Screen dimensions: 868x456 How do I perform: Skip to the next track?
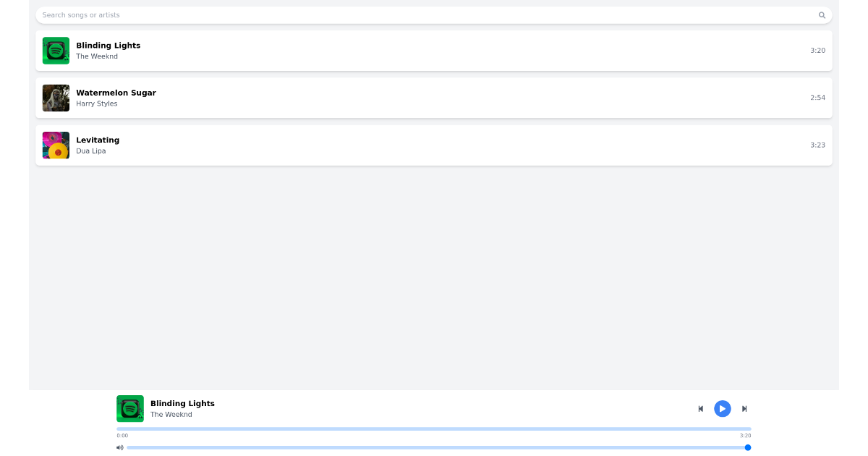click(744, 409)
